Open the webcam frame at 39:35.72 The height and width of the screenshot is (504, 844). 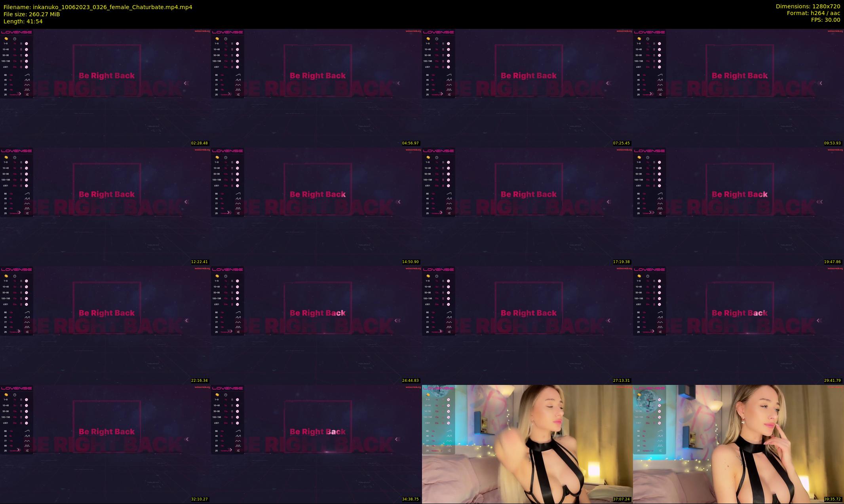click(x=738, y=444)
